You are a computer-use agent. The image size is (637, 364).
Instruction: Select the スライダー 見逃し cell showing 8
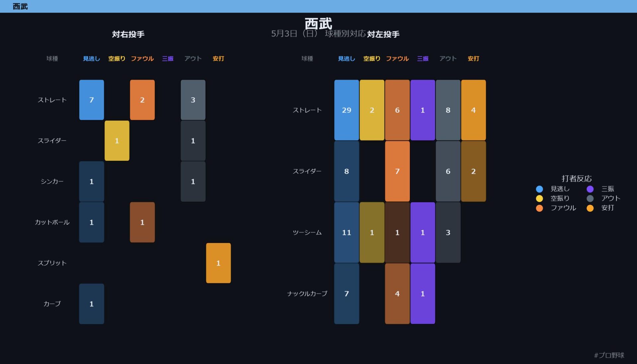tap(347, 171)
